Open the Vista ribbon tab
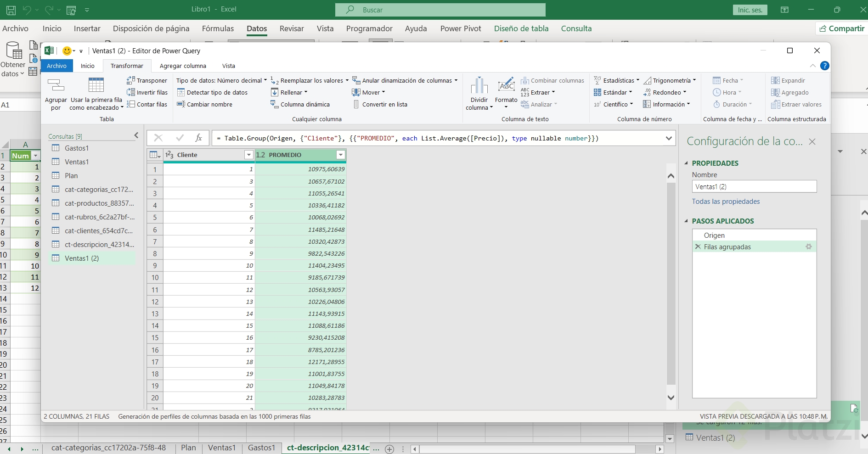This screenshot has width=868, height=454. [x=228, y=66]
